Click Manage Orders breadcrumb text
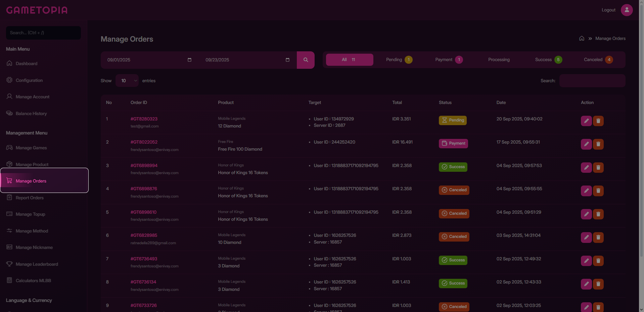The height and width of the screenshot is (312, 644). [x=610, y=39]
